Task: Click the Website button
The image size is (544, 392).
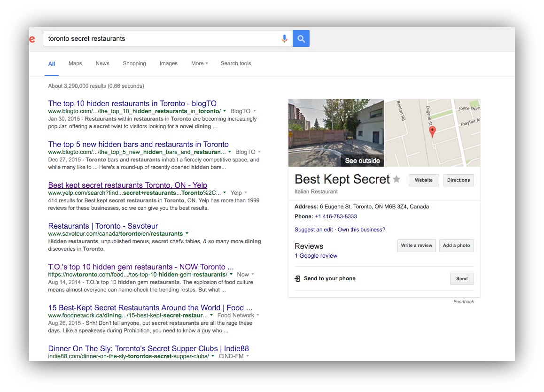Action: coord(424,180)
